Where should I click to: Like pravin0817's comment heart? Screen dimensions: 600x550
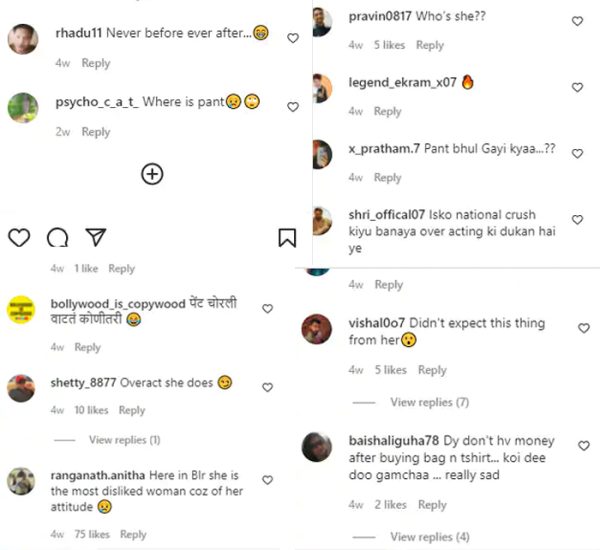point(577,21)
